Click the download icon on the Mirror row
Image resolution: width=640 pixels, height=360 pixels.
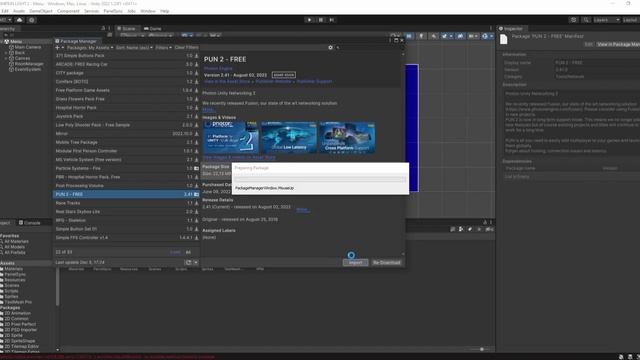[196, 133]
